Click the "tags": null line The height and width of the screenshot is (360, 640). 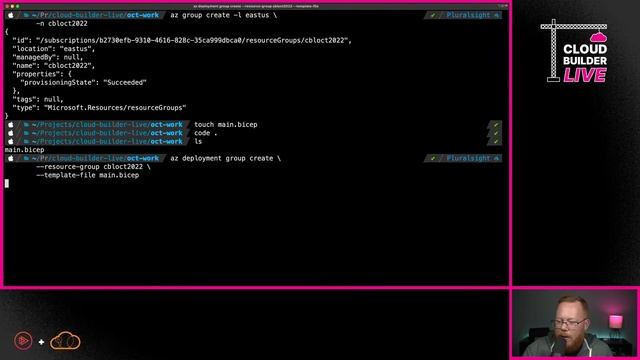click(38, 100)
